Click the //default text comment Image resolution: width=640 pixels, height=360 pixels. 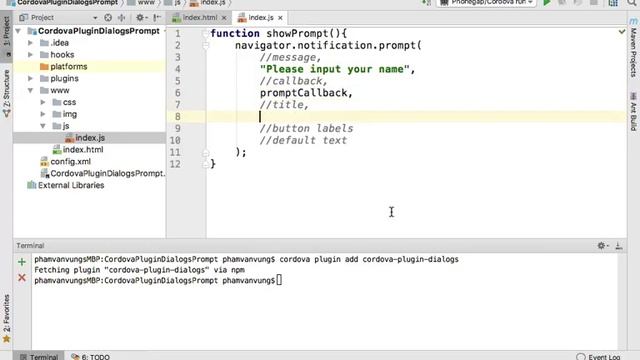coord(303,140)
